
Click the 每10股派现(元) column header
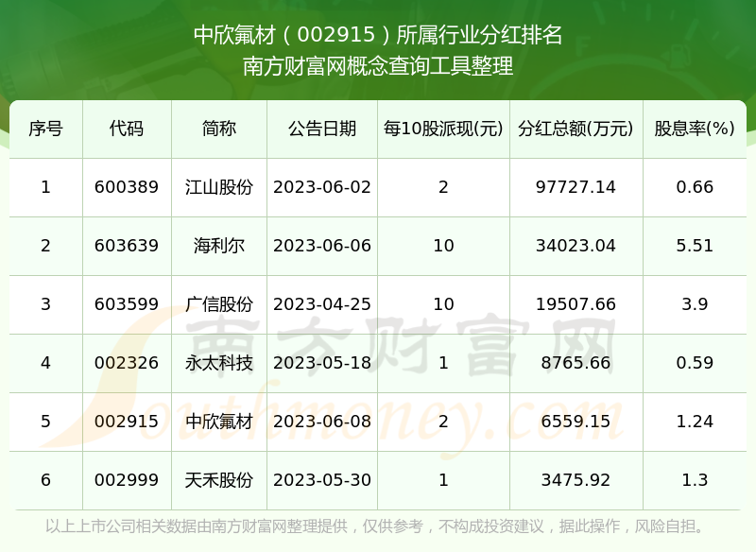point(443,129)
